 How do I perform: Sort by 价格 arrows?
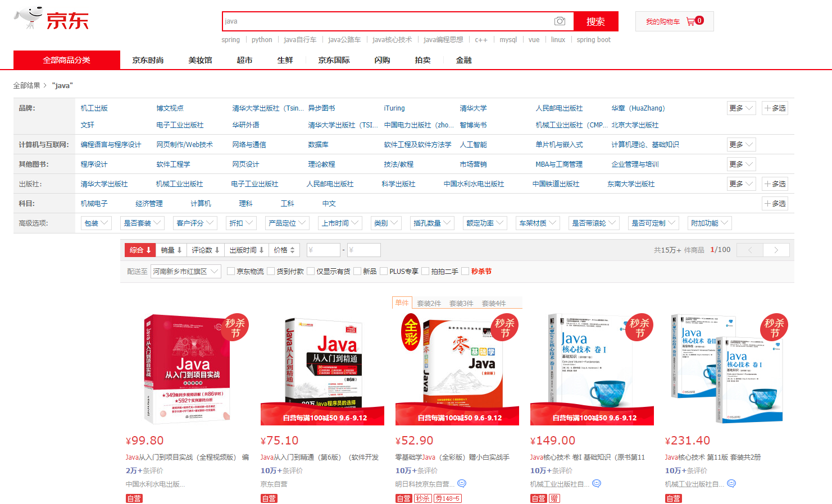click(x=284, y=250)
